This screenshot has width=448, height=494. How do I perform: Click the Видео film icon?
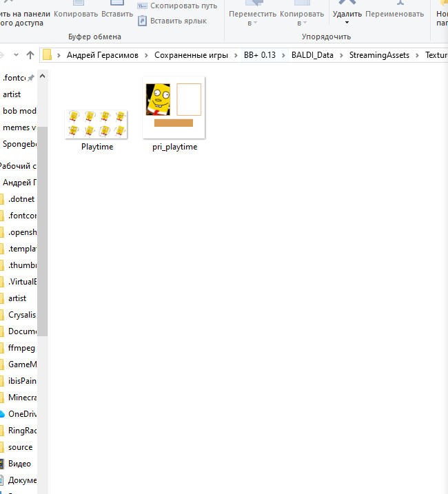pyautogui.click(x=2, y=464)
